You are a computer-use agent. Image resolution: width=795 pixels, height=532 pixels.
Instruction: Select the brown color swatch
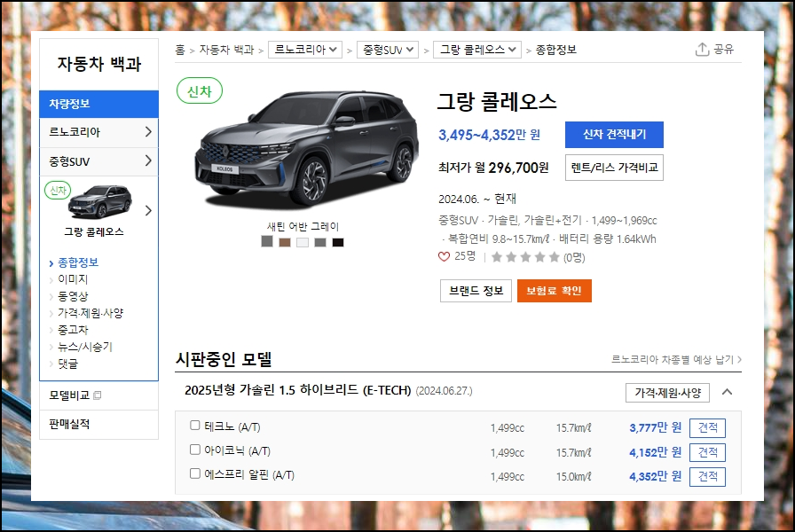pyautogui.click(x=285, y=242)
